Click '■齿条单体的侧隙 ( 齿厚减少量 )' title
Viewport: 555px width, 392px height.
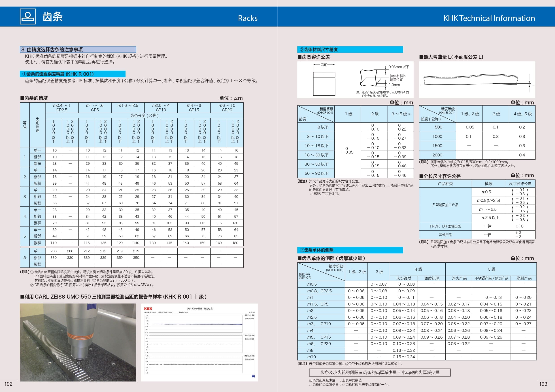click(331, 258)
